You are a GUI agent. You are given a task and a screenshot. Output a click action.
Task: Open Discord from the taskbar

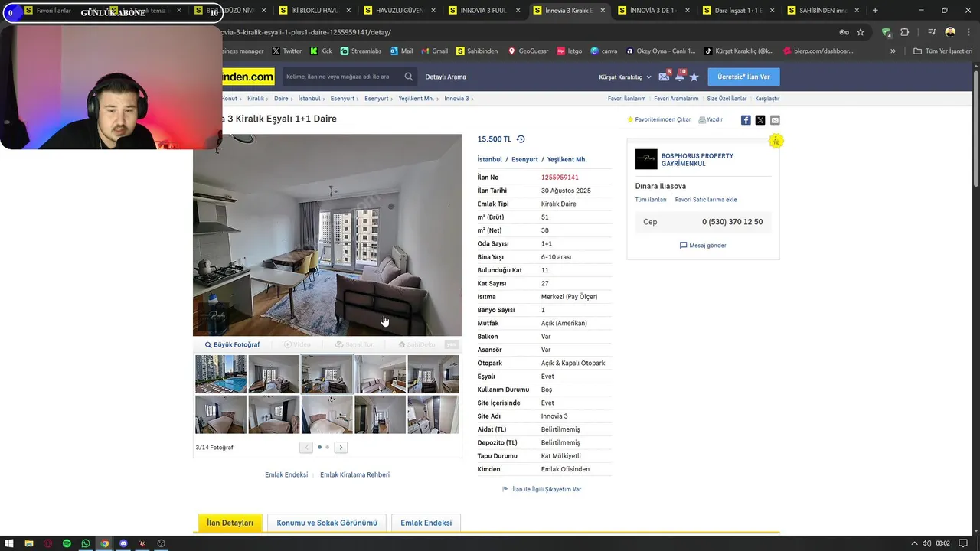(x=123, y=543)
